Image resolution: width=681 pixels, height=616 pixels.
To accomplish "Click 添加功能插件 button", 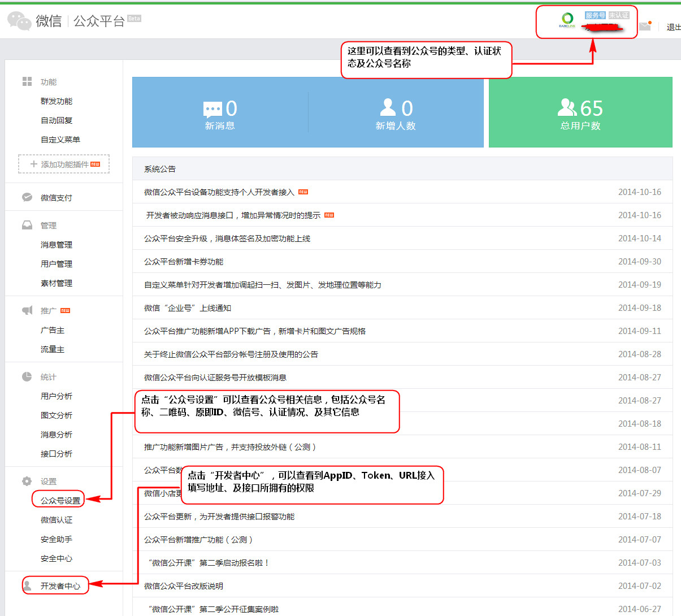I will tap(64, 164).
